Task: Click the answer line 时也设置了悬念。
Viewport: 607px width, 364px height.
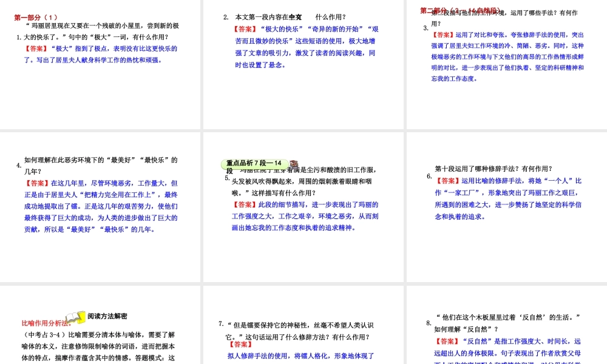Action: [x=260, y=65]
